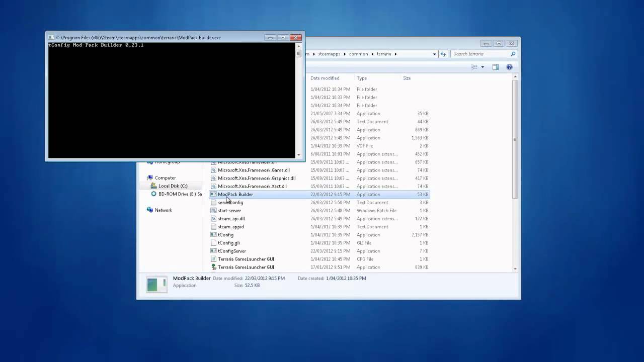644x362 pixels.
Task: Maximize the ModPack Builder console window
Action: click(x=283, y=37)
